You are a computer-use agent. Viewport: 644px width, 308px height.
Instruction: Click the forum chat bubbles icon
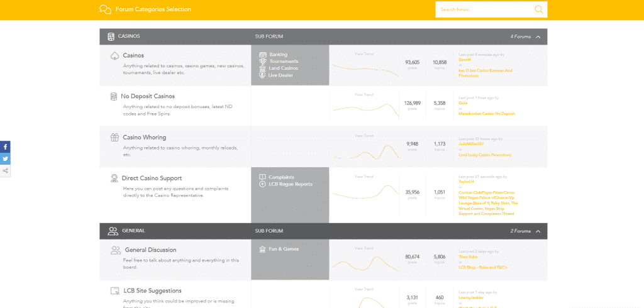pyautogui.click(x=106, y=9)
